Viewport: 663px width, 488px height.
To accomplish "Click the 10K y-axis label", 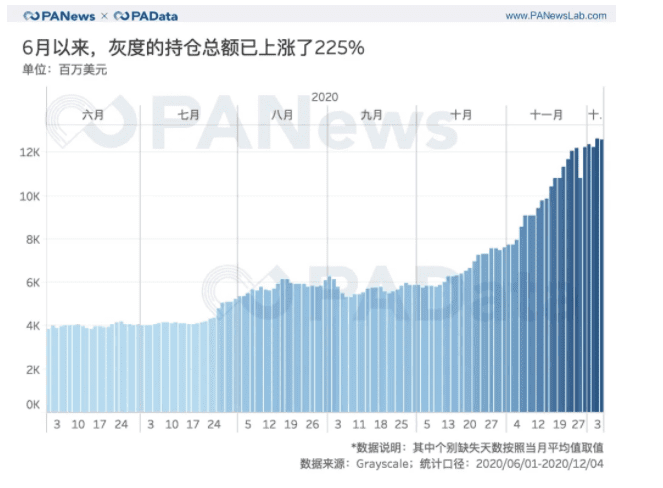I will point(30,196).
